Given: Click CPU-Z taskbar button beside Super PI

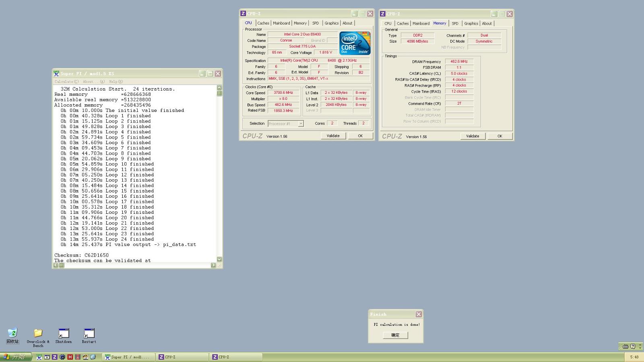Looking at the screenshot, I should [182, 357].
